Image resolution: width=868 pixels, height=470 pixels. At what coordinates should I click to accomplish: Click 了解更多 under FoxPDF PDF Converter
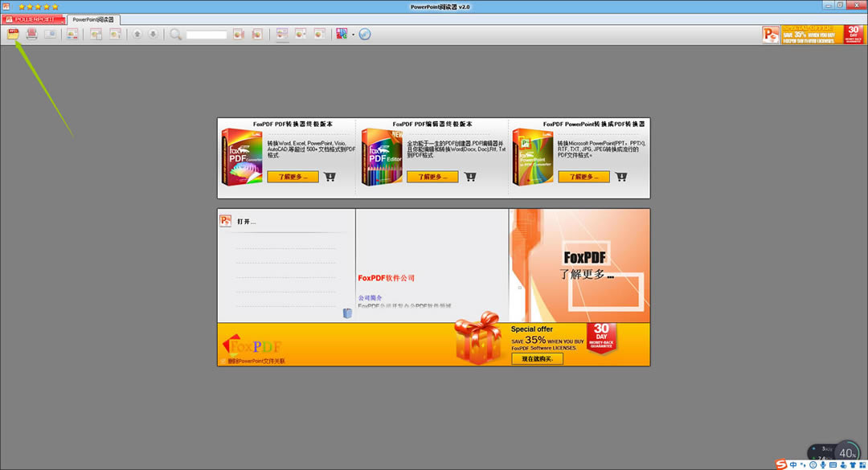[x=293, y=177]
